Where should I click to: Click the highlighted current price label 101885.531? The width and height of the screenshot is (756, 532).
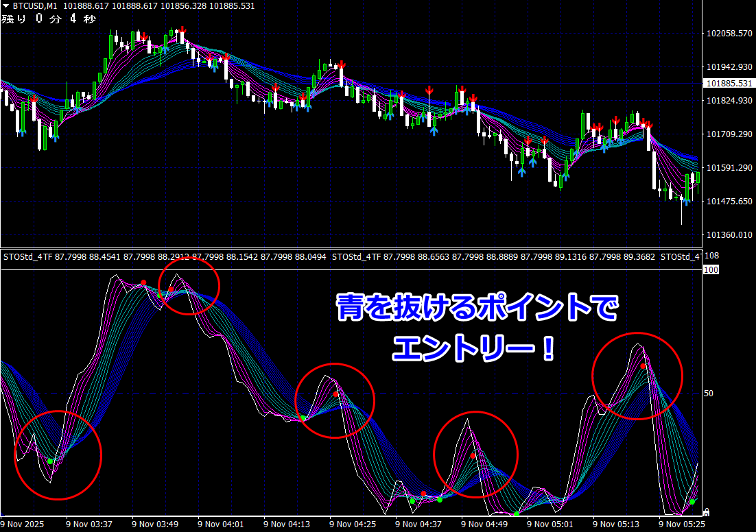click(729, 84)
